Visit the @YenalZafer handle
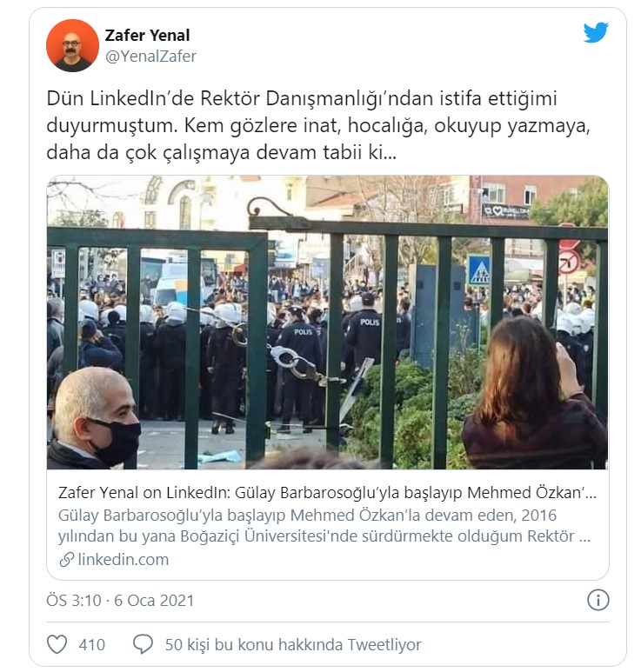This screenshot has width=641, height=672. [150, 57]
